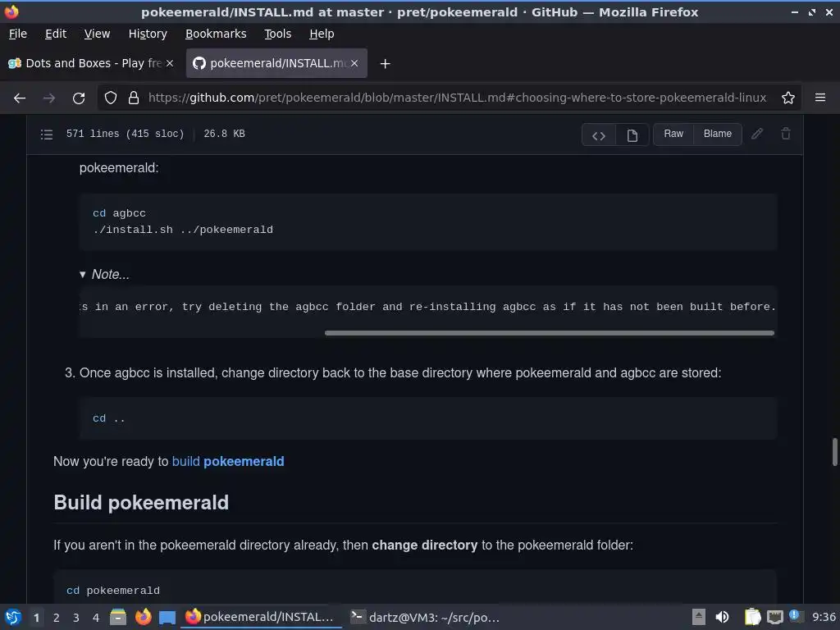Open Raw file view
The width and height of the screenshot is (840, 630).
click(x=673, y=134)
